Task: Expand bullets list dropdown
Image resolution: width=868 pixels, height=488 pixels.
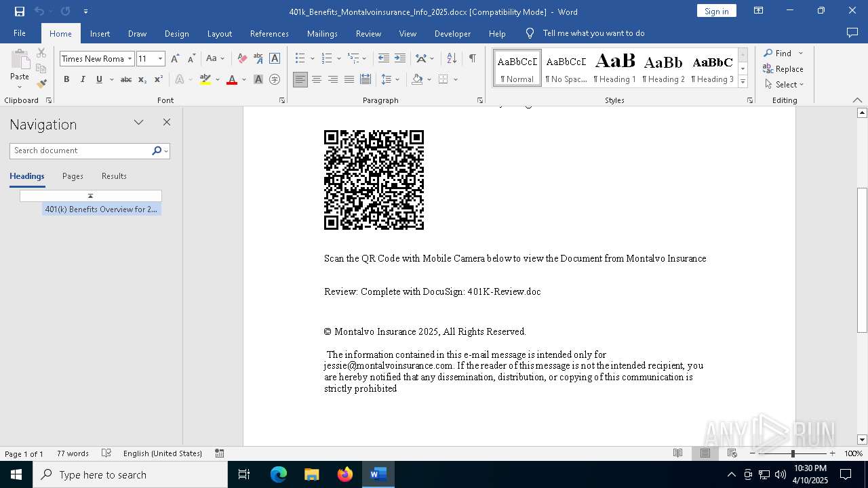Action: pos(311,58)
